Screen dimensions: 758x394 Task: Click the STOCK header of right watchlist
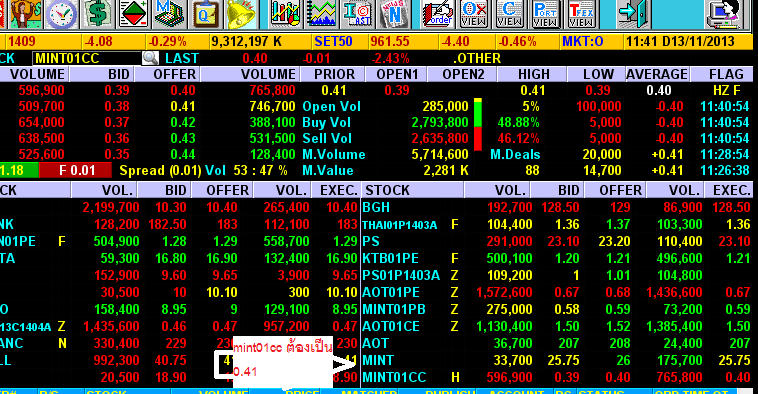tap(388, 190)
